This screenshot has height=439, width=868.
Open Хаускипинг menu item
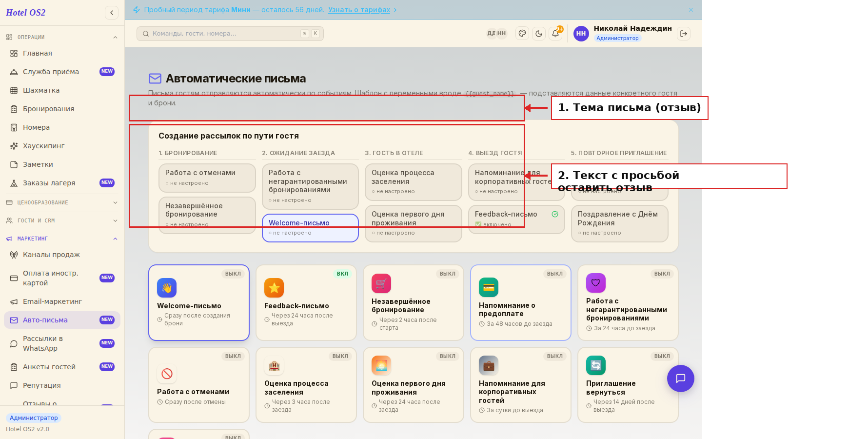click(62, 146)
